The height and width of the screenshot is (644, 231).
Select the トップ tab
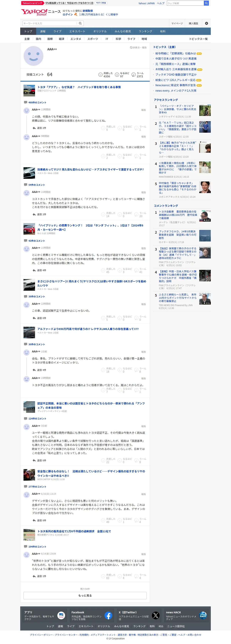coord(28,31)
